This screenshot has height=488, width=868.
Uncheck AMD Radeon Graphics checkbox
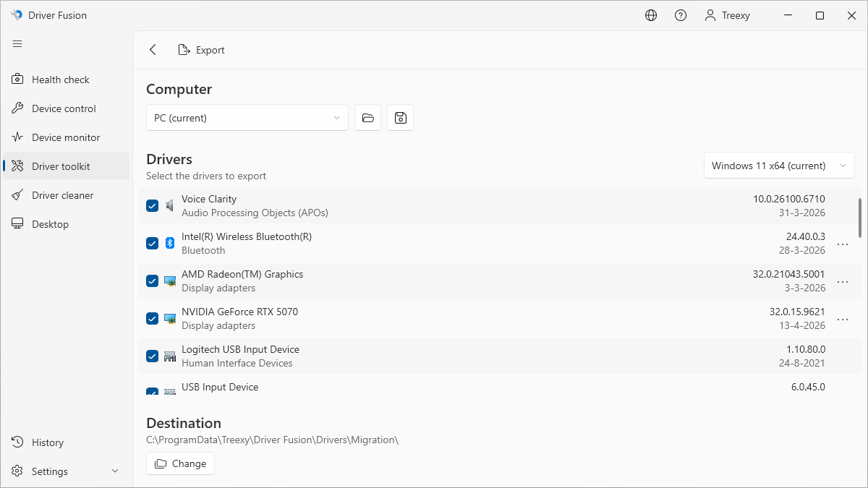(152, 281)
